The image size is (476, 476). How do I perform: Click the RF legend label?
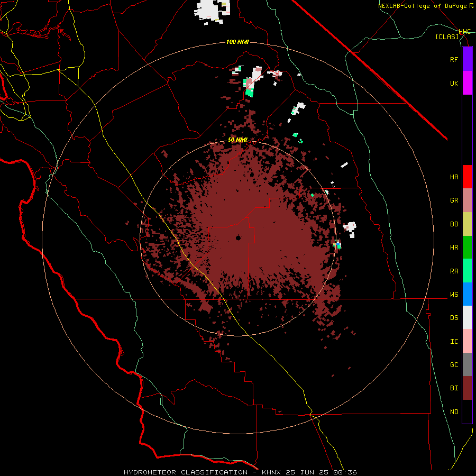(454, 59)
